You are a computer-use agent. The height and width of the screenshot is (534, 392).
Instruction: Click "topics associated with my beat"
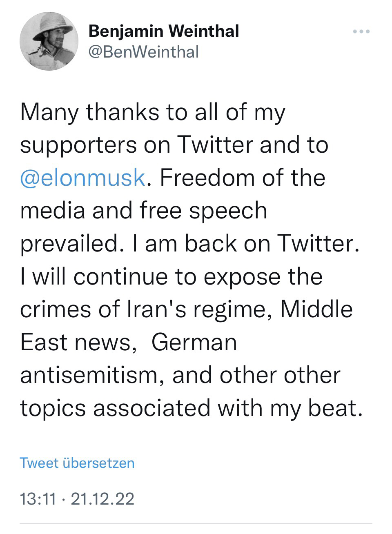pos(192,407)
